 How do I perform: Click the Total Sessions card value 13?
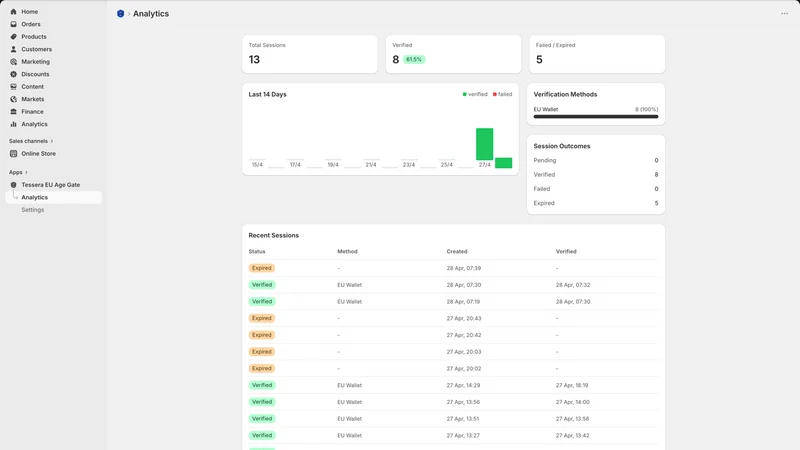point(254,60)
